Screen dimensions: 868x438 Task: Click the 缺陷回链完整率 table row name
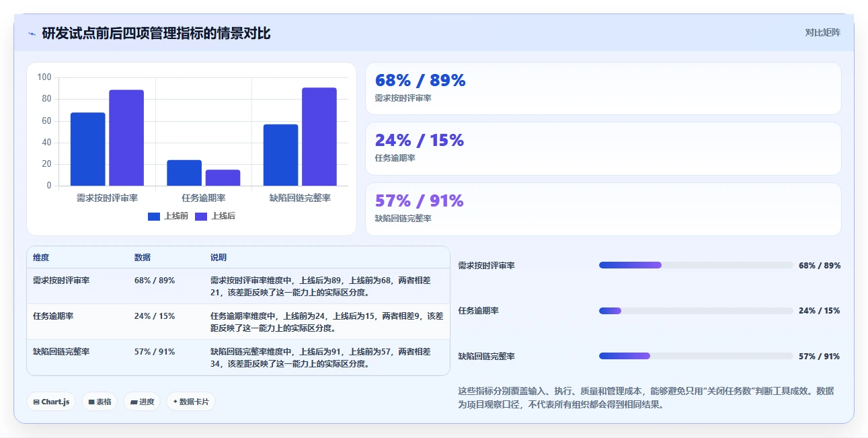point(61,352)
